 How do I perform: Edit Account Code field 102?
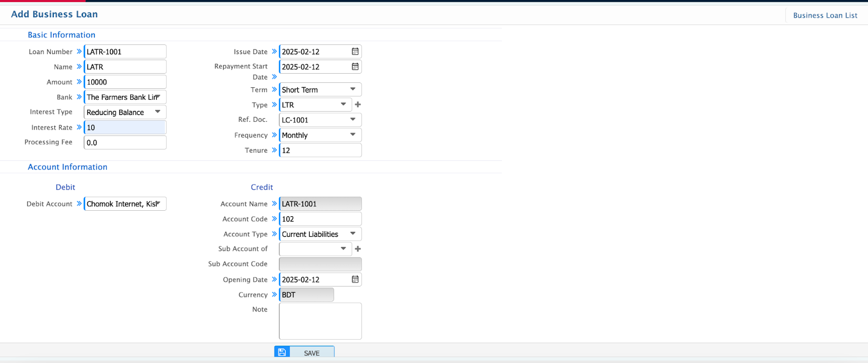coord(320,219)
